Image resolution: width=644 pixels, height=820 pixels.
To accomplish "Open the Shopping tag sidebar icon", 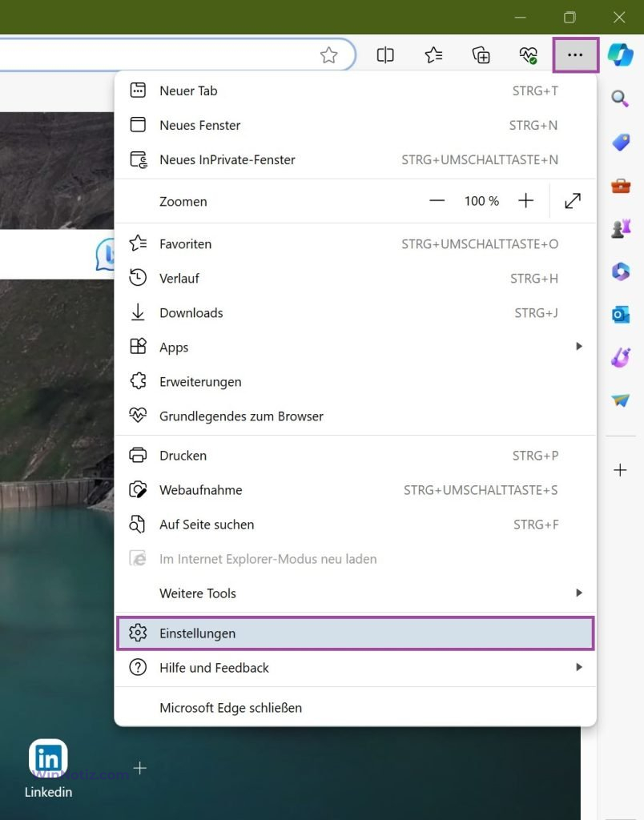I will [620, 143].
